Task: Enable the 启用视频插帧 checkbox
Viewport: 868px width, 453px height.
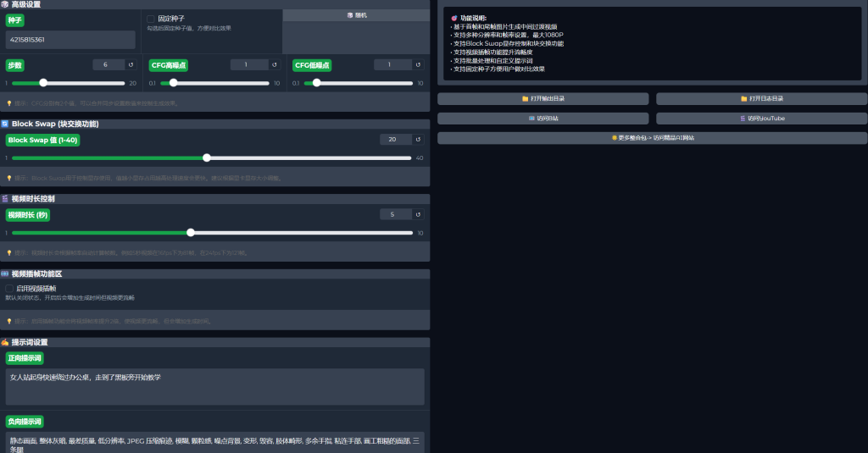Action: 9,289
